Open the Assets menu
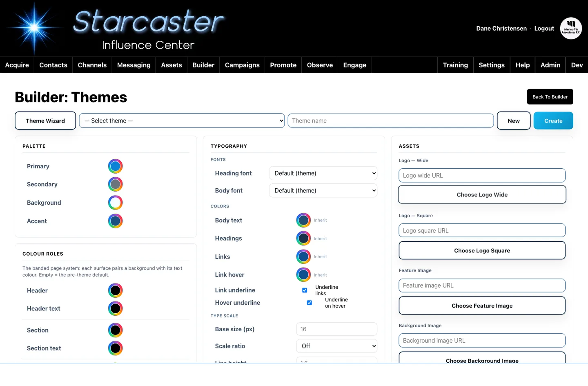588x386 pixels. 171,65
